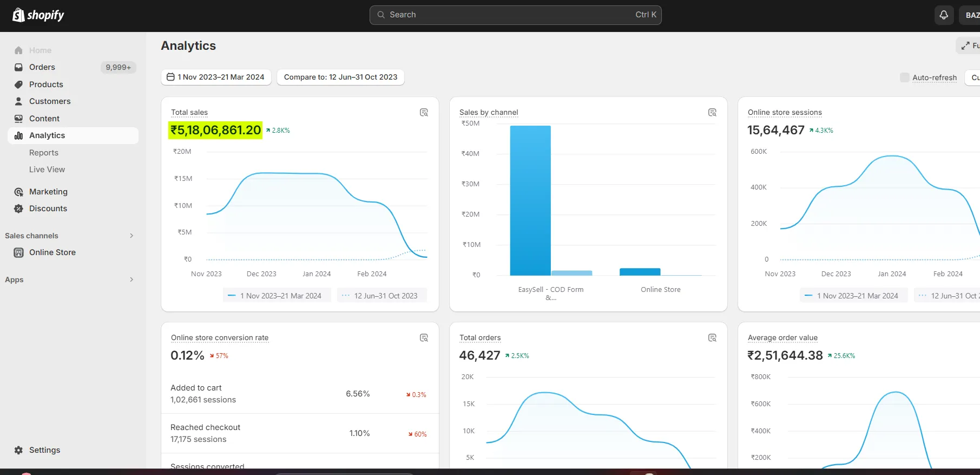The image size is (980, 475).
Task: Open report icon on Total orders card
Action: coord(712,338)
